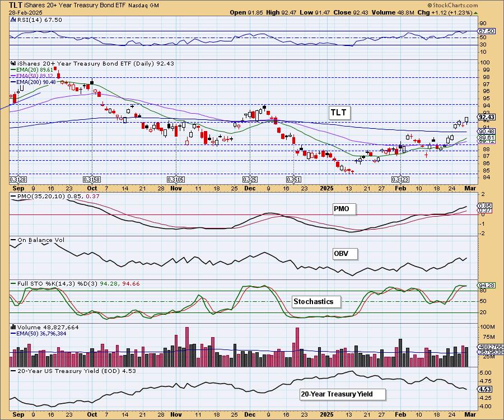The image size is (504, 420).
Task: Click the 20-Year Treasury Yield annotation box
Action: tap(342, 394)
